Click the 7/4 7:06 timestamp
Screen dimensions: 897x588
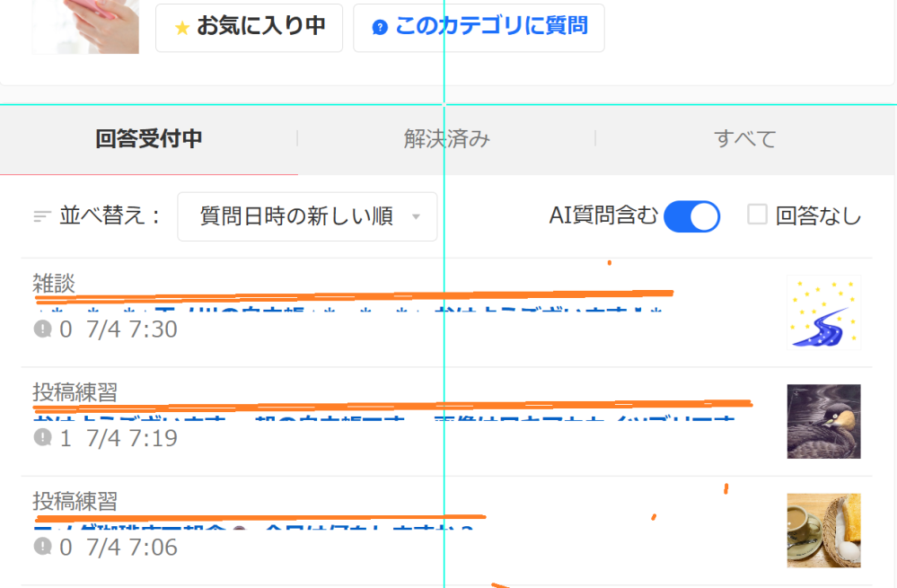tap(132, 548)
